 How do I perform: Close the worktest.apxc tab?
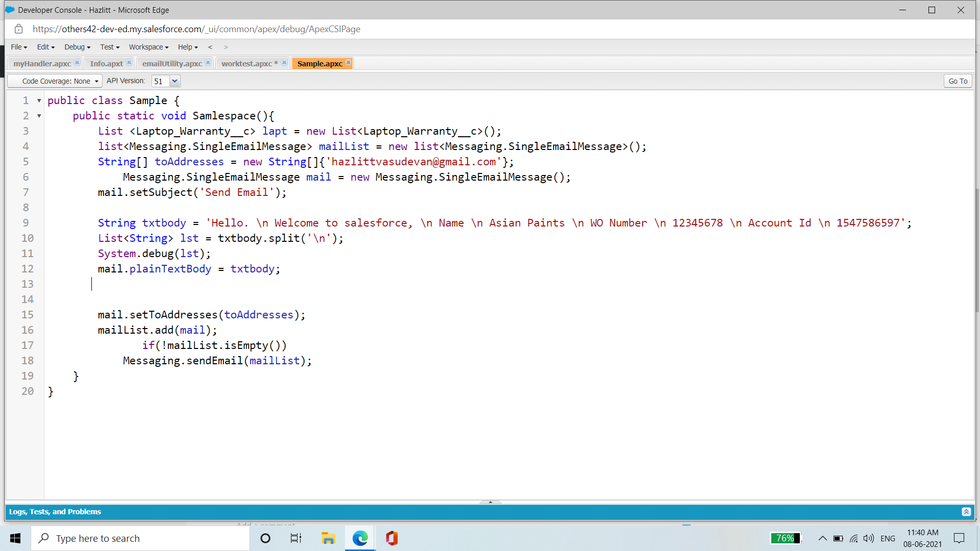point(285,63)
